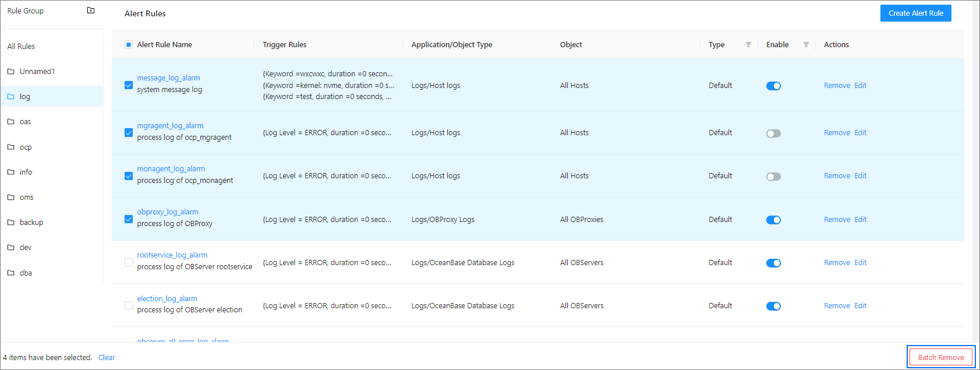Toggle the select-all checkbox in table header

pyautogui.click(x=129, y=45)
